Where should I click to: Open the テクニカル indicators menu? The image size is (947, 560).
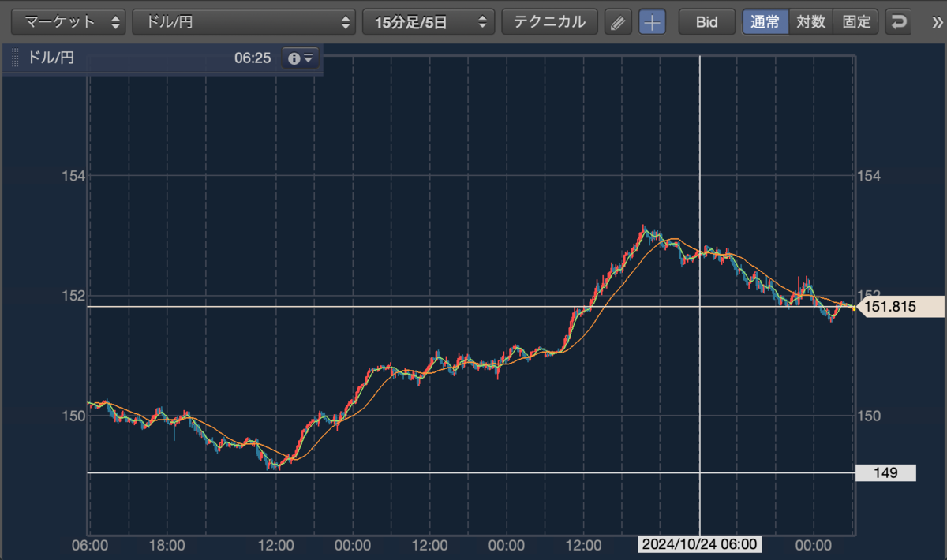549,22
